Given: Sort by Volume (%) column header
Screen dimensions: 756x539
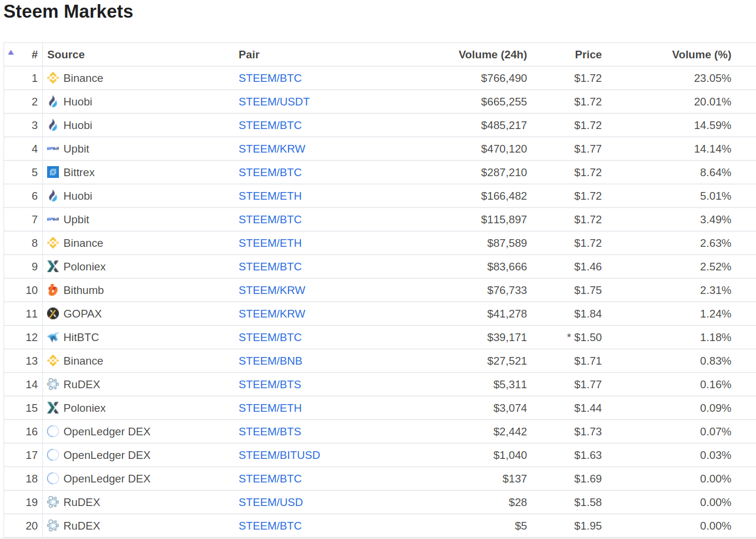Looking at the screenshot, I should point(702,55).
